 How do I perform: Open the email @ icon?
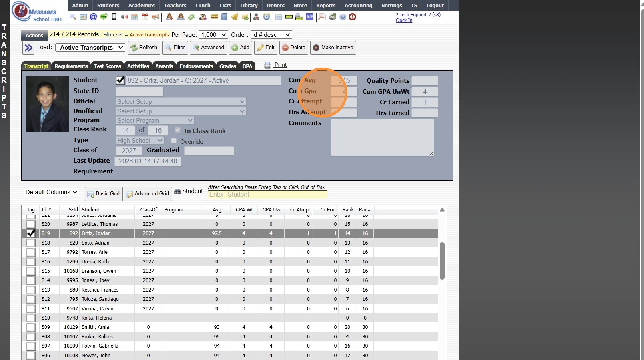[93, 17]
